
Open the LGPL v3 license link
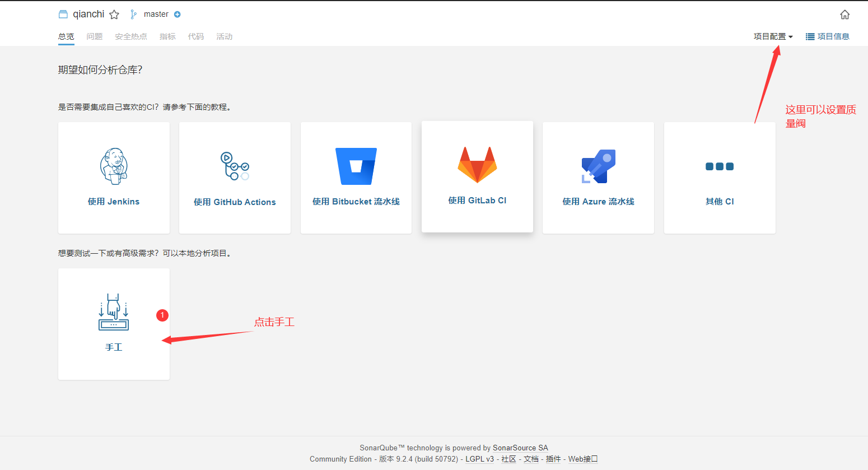(x=480, y=459)
